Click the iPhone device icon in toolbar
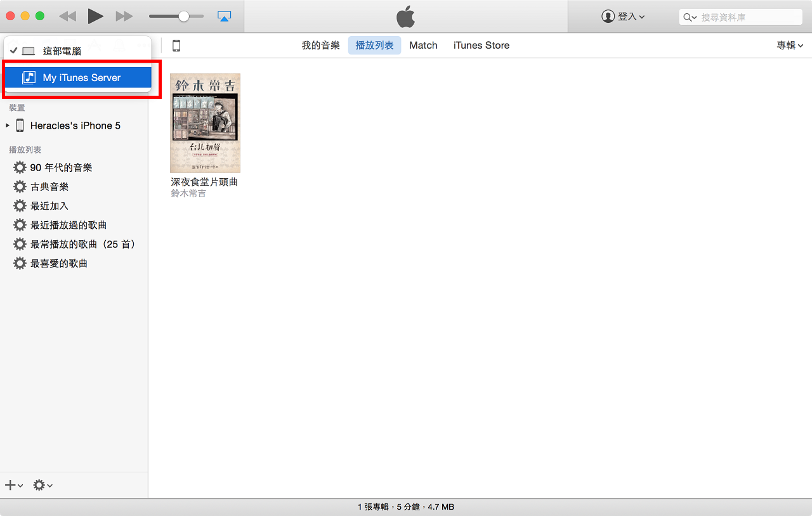This screenshot has width=812, height=516. [176, 46]
